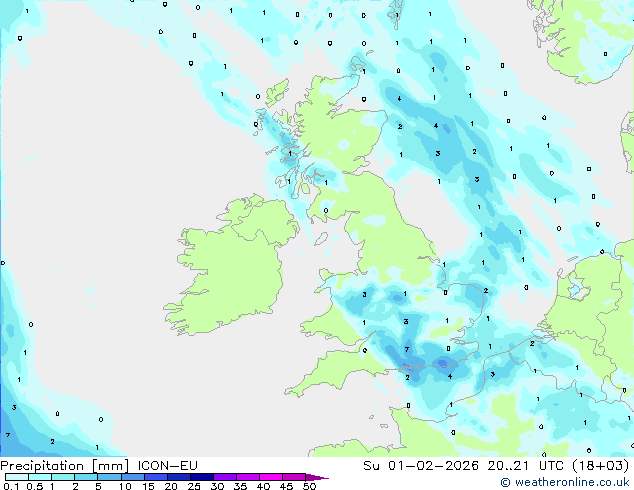This screenshot has height=490, width=634.
Task: Click the legend label '10'
Action: coord(125,486)
